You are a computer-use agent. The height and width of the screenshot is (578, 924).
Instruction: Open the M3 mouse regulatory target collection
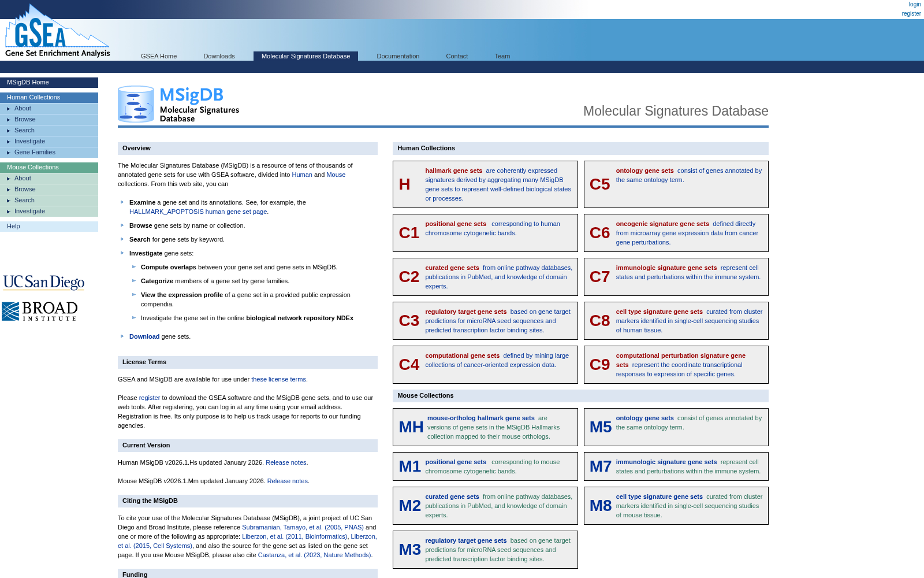click(485, 550)
